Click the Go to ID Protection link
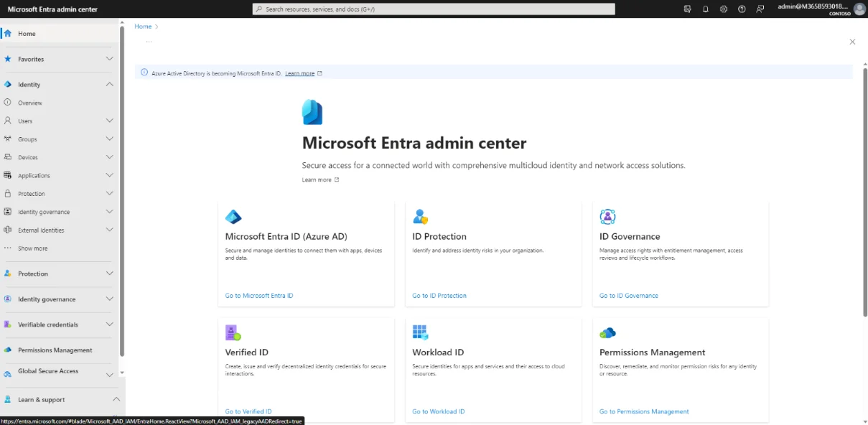The height and width of the screenshot is (425, 868). [439, 296]
